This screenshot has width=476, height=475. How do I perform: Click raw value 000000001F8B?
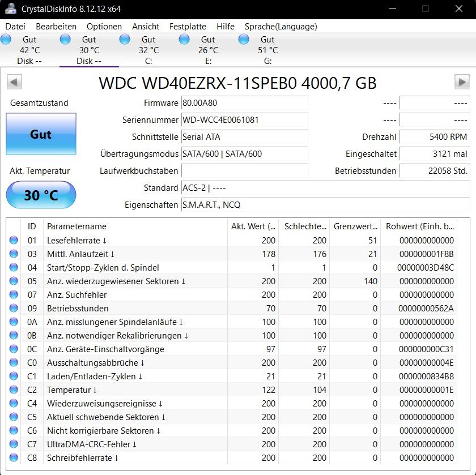point(427,254)
